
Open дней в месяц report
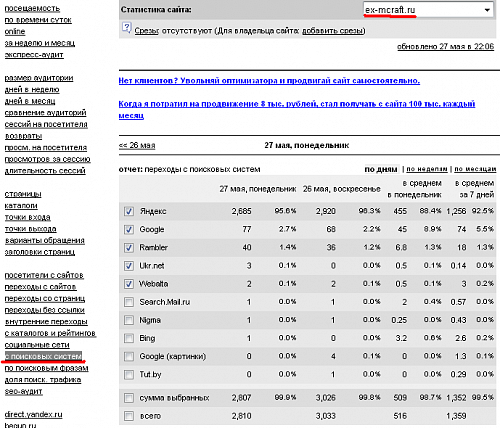(x=30, y=101)
